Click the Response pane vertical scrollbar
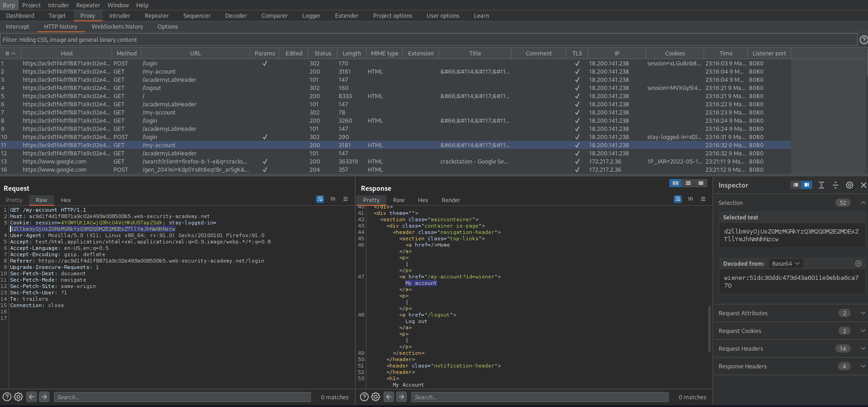 coord(709,329)
